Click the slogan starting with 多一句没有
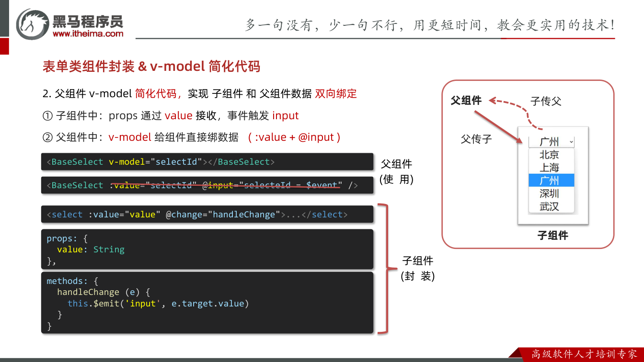 click(x=430, y=25)
